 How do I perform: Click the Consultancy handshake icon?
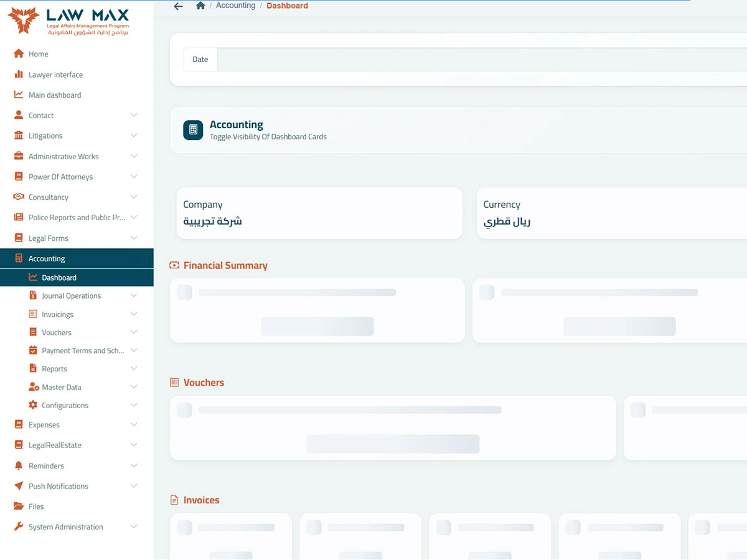[19, 197]
